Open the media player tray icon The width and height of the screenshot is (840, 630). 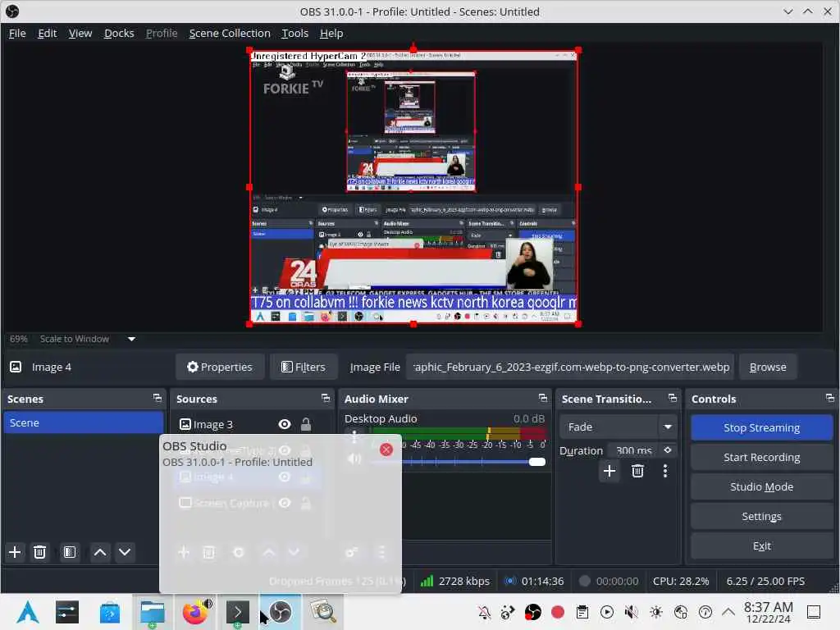pos(607,612)
